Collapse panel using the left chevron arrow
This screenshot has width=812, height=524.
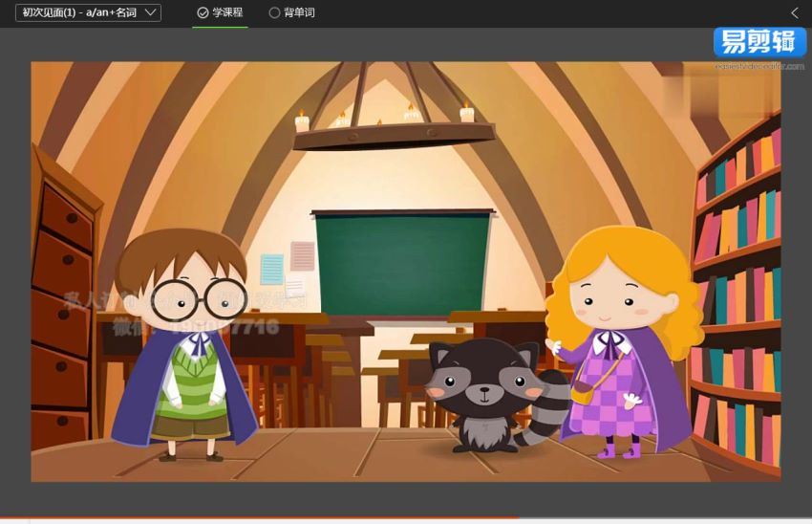[795, 13]
